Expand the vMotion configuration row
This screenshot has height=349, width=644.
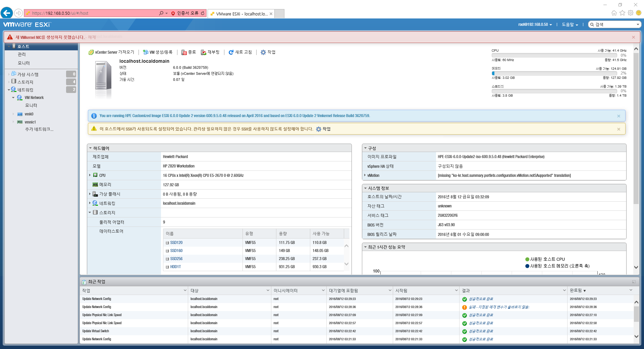(x=365, y=175)
